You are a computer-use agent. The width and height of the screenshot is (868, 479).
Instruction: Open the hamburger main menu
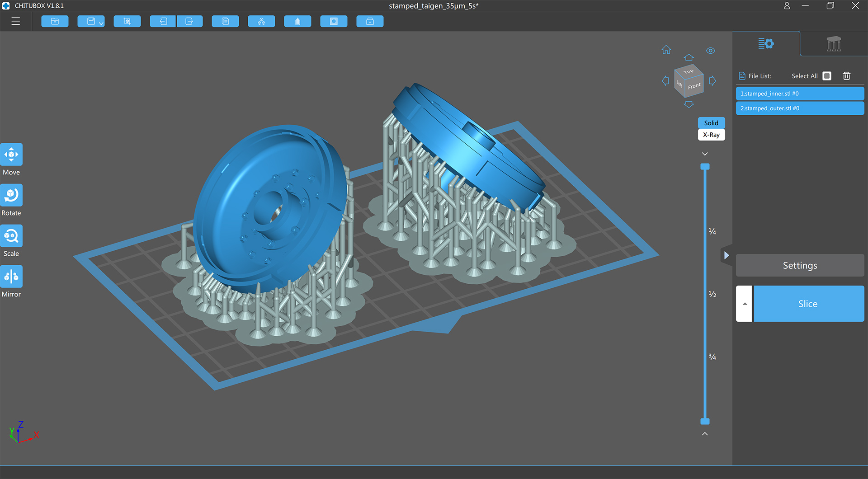click(16, 21)
